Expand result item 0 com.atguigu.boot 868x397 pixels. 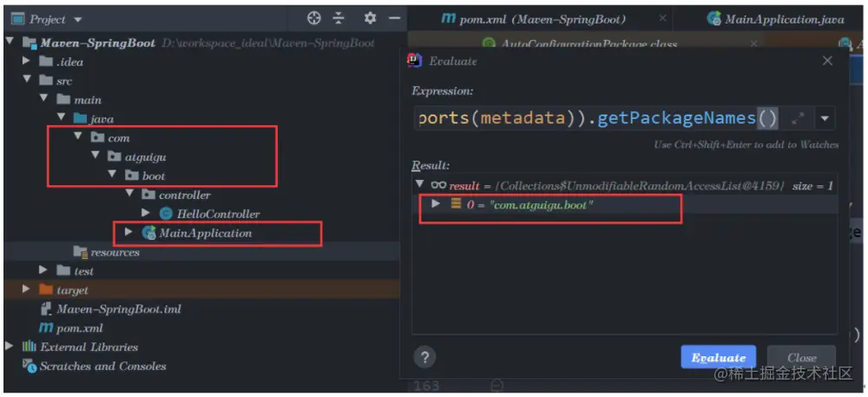point(436,204)
